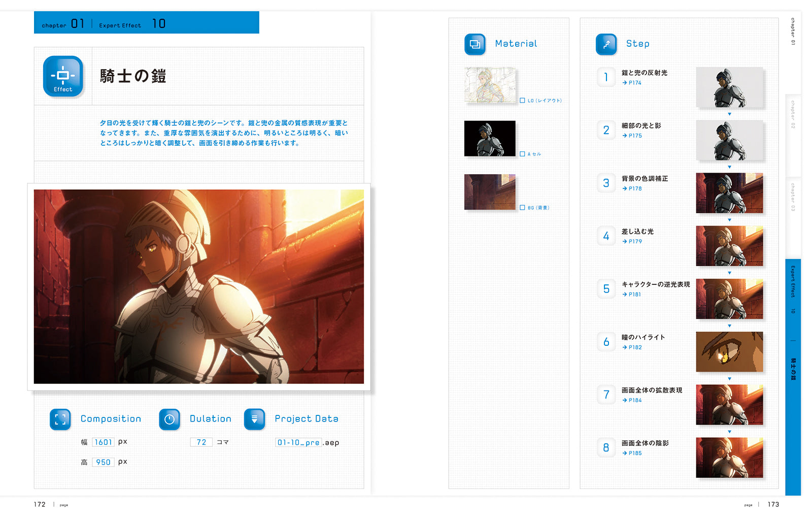The image size is (812, 518).
Task: Click the large knight artwork image
Action: [x=199, y=286]
